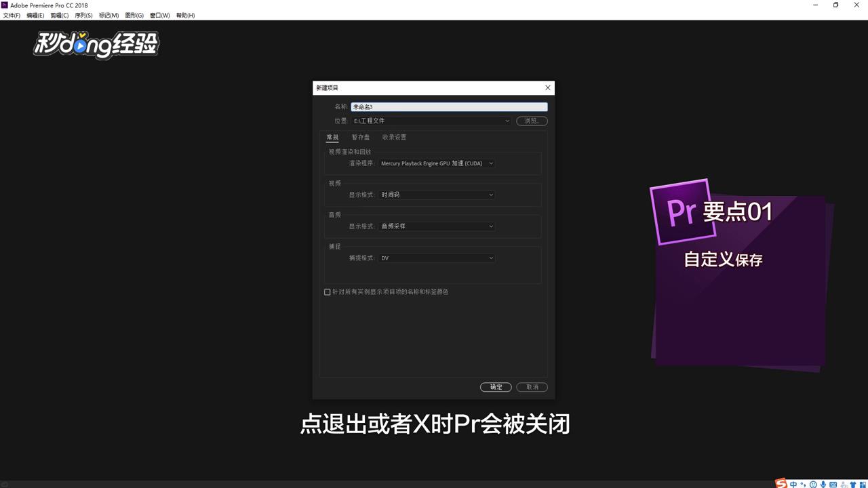This screenshot has height=488, width=868.
Task: Expand the 位置 path dropdown
Action: [x=507, y=121]
